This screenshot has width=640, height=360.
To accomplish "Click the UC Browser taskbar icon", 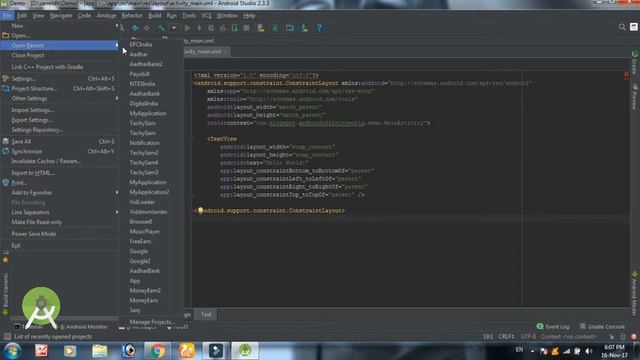I will [187, 351].
